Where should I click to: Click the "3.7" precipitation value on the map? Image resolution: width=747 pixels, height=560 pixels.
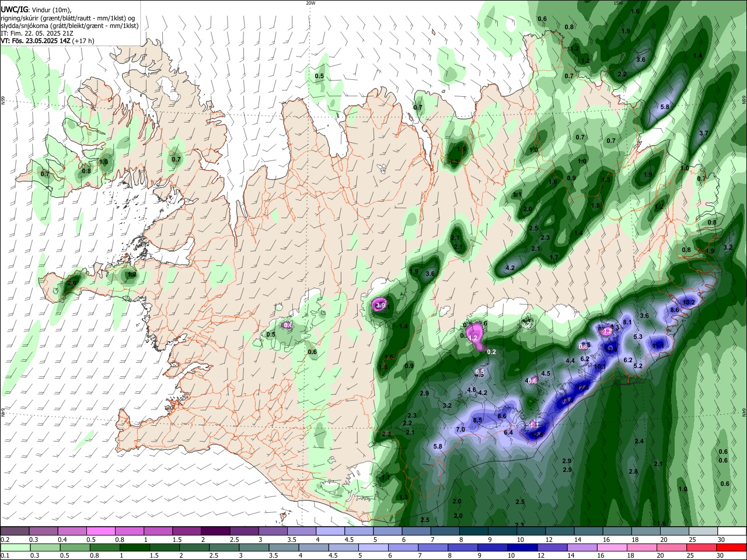click(703, 133)
